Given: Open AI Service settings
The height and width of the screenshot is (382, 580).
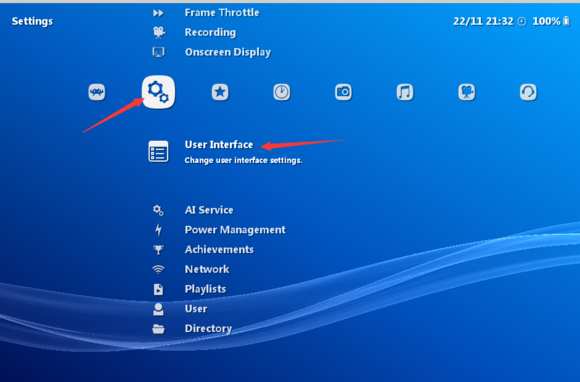Looking at the screenshot, I should point(209,210).
